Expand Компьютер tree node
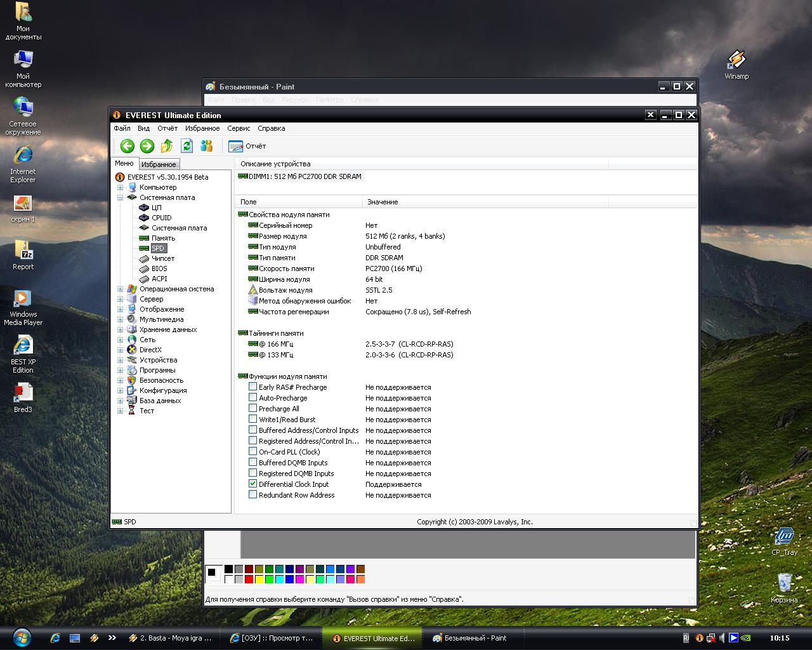Image resolution: width=812 pixels, height=650 pixels. [120, 187]
